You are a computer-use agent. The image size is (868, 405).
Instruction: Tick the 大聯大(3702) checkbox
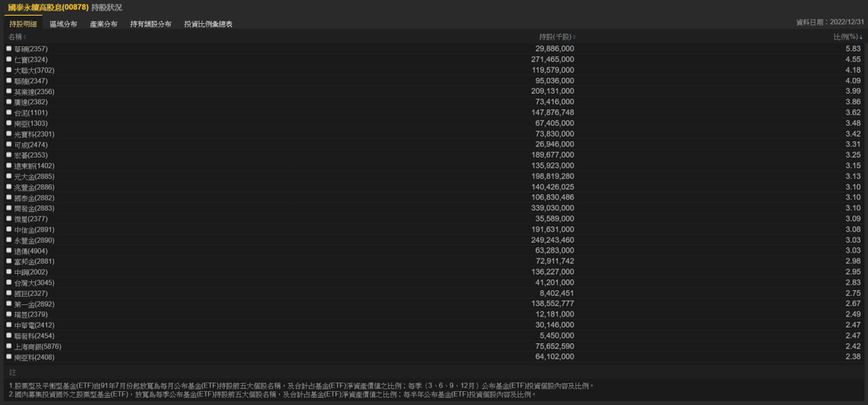coord(9,70)
